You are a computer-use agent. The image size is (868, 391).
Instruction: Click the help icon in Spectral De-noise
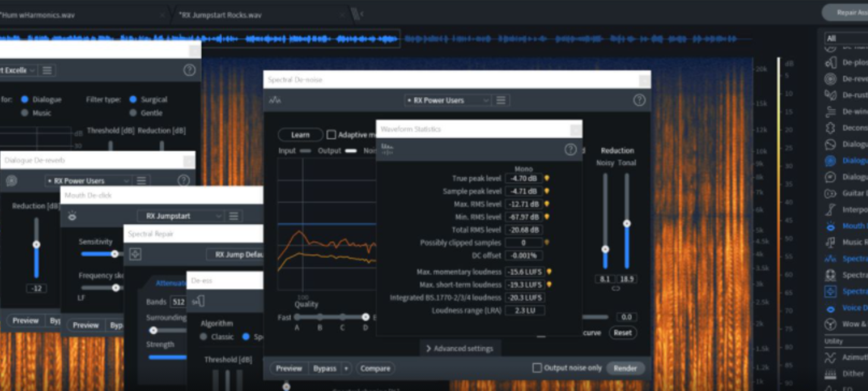pyautogui.click(x=639, y=100)
